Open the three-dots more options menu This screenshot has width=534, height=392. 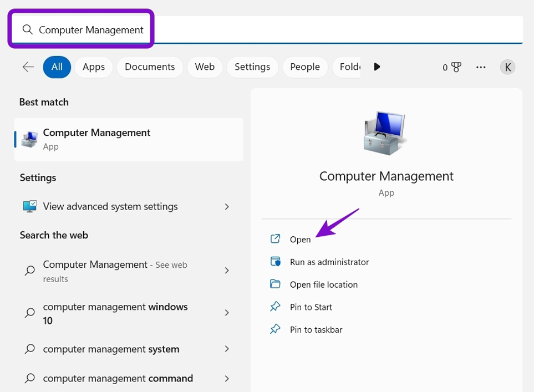click(481, 67)
